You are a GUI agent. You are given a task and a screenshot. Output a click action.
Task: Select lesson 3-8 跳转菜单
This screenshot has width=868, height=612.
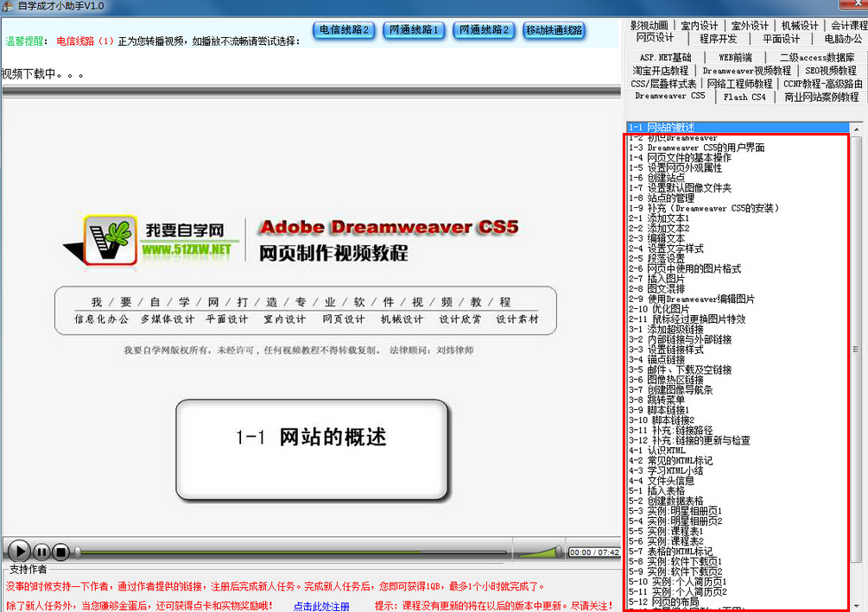click(738, 400)
